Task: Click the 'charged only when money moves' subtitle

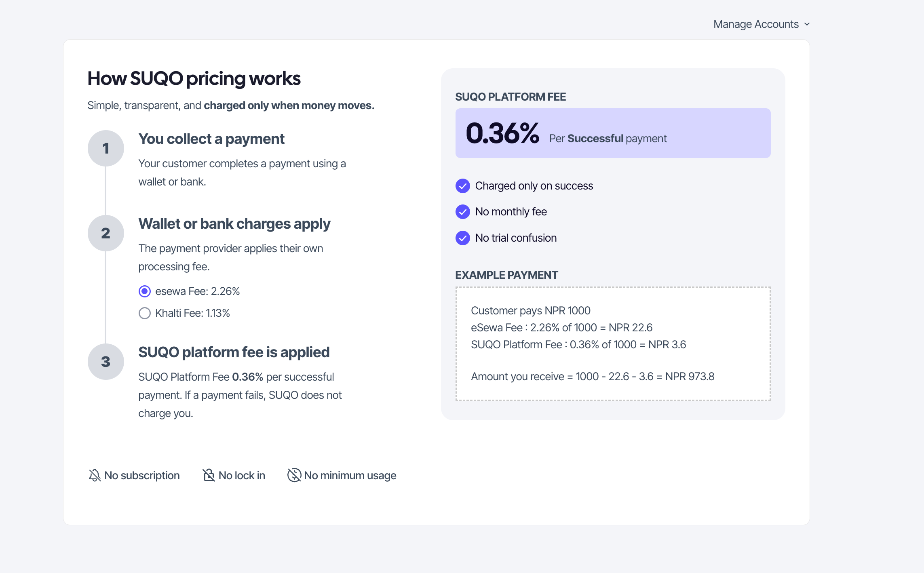Action: point(289,105)
